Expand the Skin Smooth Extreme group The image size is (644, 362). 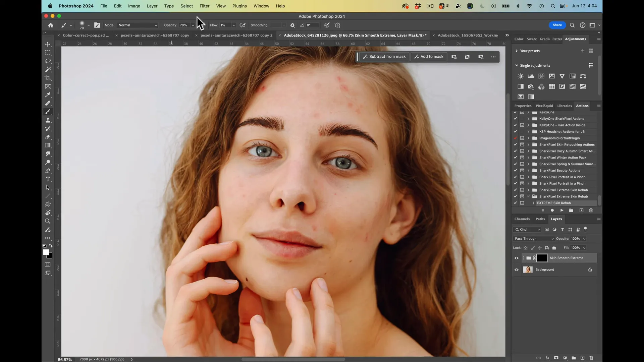[523, 258]
